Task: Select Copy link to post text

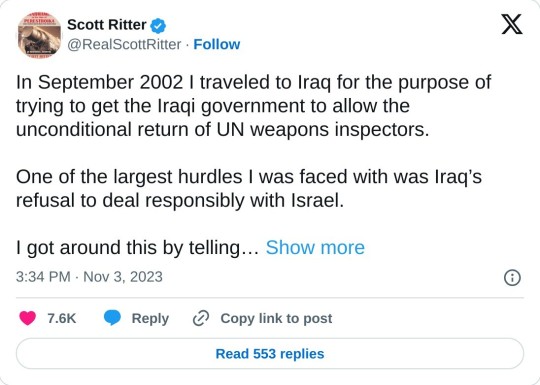Action: pyautogui.click(x=276, y=318)
